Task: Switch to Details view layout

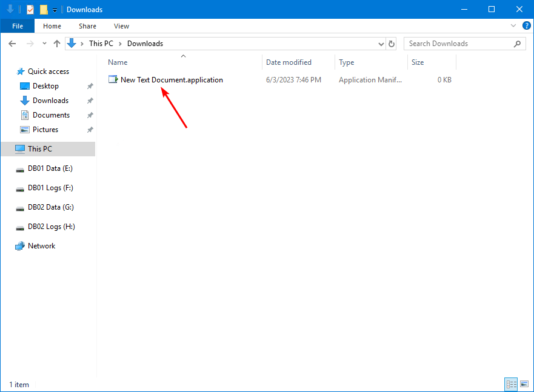Action: click(511, 385)
